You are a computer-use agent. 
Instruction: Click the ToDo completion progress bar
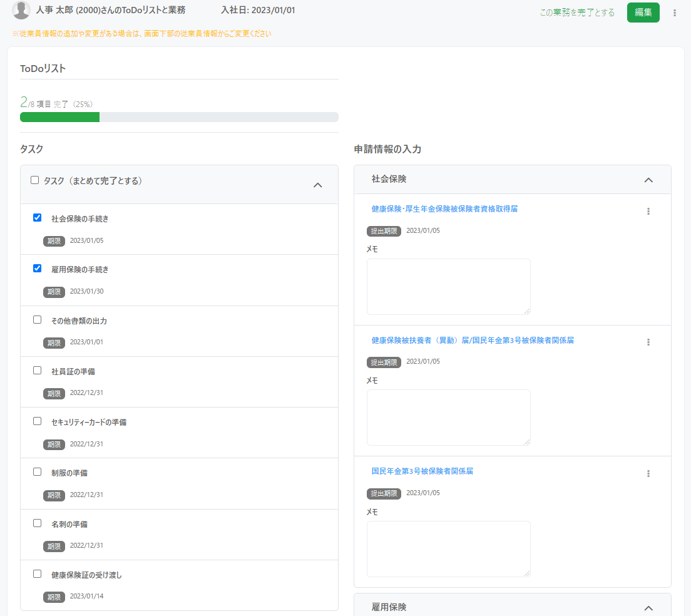click(x=180, y=117)
